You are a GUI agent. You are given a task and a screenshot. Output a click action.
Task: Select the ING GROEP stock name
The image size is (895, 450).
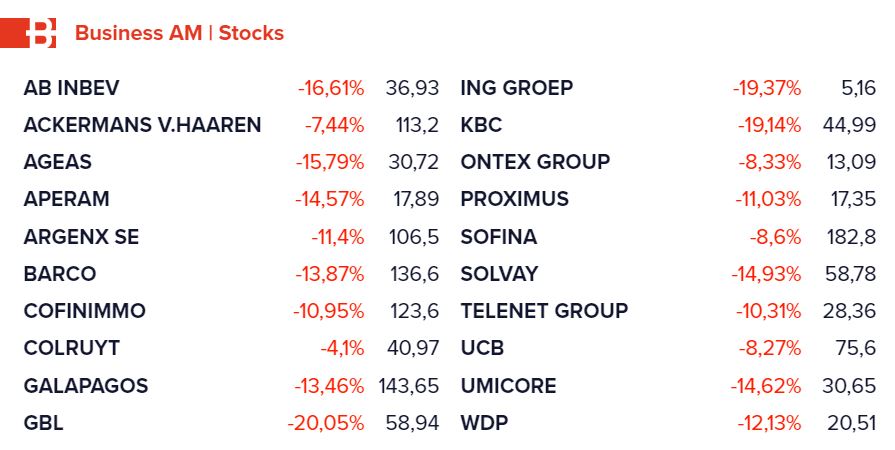(516, 88)
